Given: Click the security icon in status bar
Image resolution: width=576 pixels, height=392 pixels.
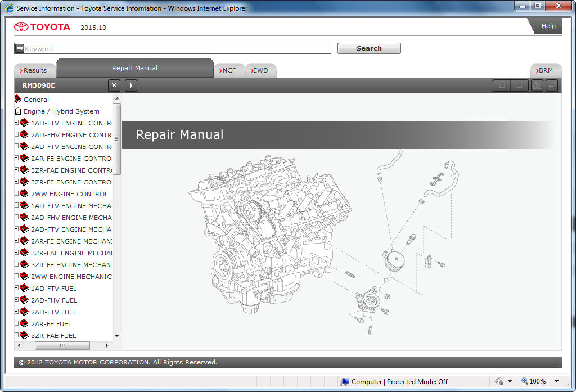Looking at the screenshot, I should tap(499, 381).
